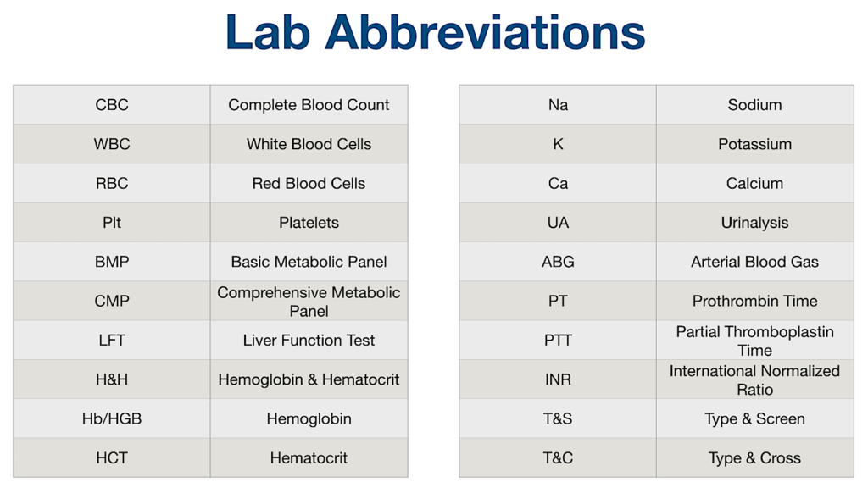Select the ABG abbreviation cell
This screenshot has width=868, height=493.
pyautogui.click(x=558, y=262)
